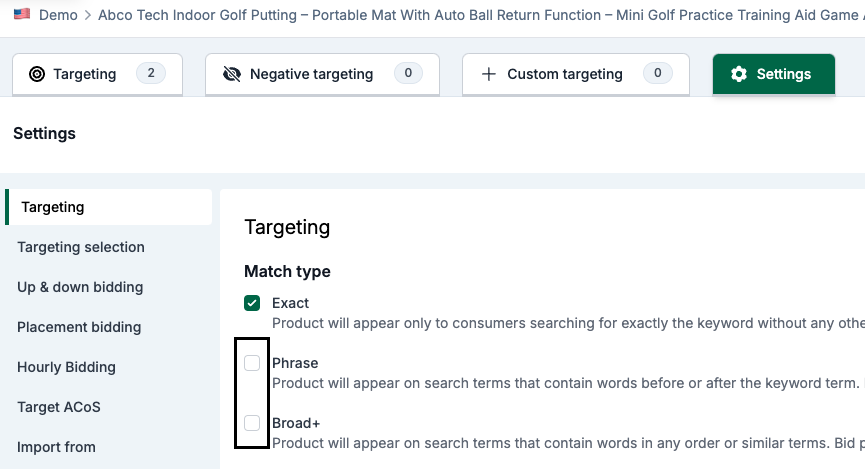Viewport: 865px width, 469px height.
Task: Select Hourly Bidding in sidebar
Action: (66, 367)
